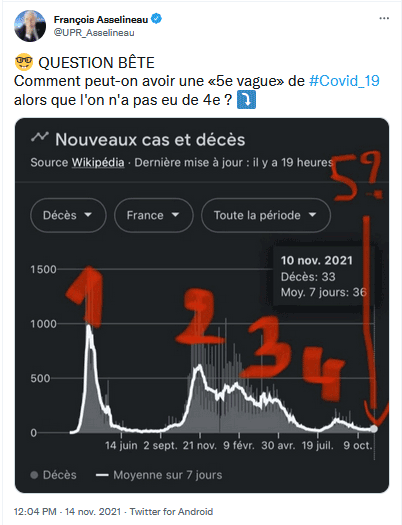Viewport: 402px width, 525px height.
Task: Click the François Asselineau display name
Action: click(101, 19)
